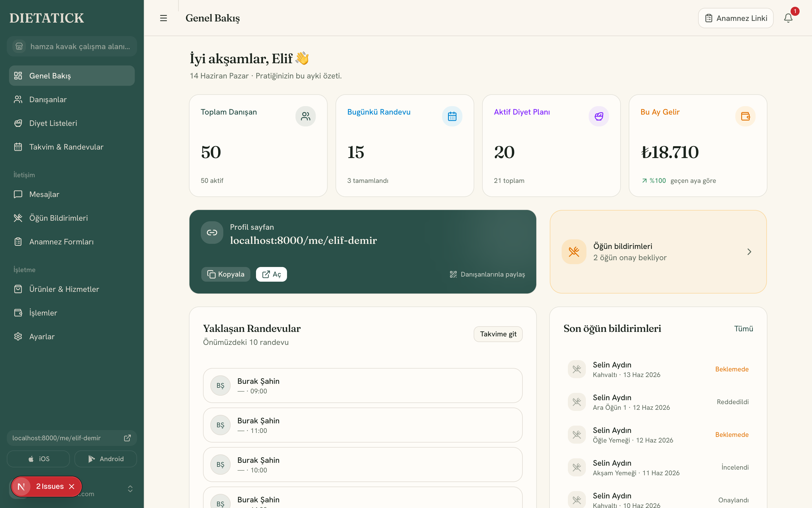Click Danışanlarınla paylaş text
Viewport: 812px width, 508px height.
coord(493,274)
